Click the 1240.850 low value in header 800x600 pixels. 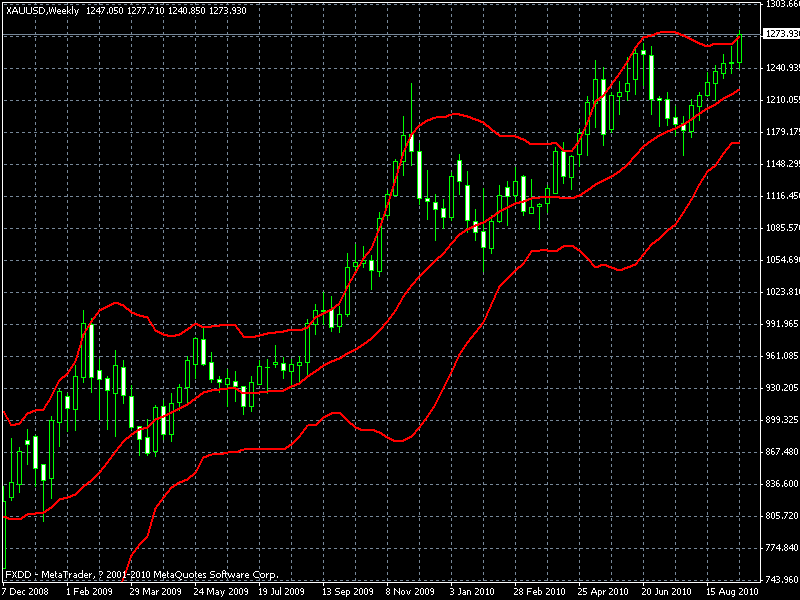[x=186, y=11]
